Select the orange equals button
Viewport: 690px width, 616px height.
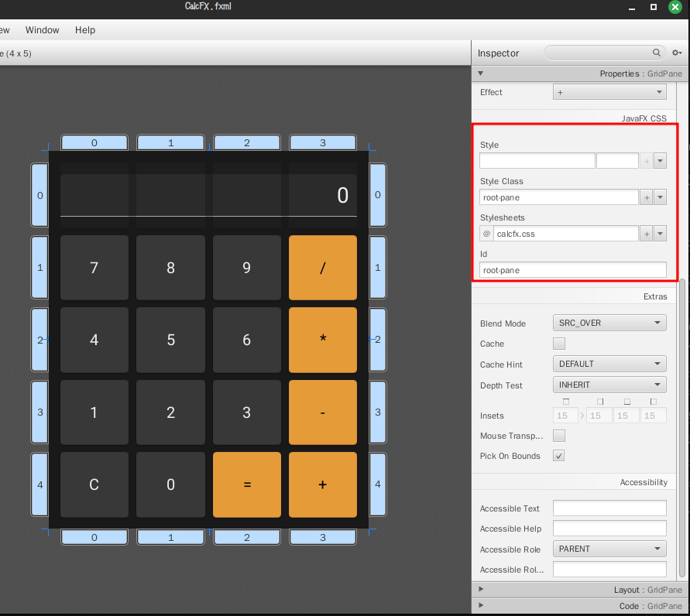[x=247, y=484]
